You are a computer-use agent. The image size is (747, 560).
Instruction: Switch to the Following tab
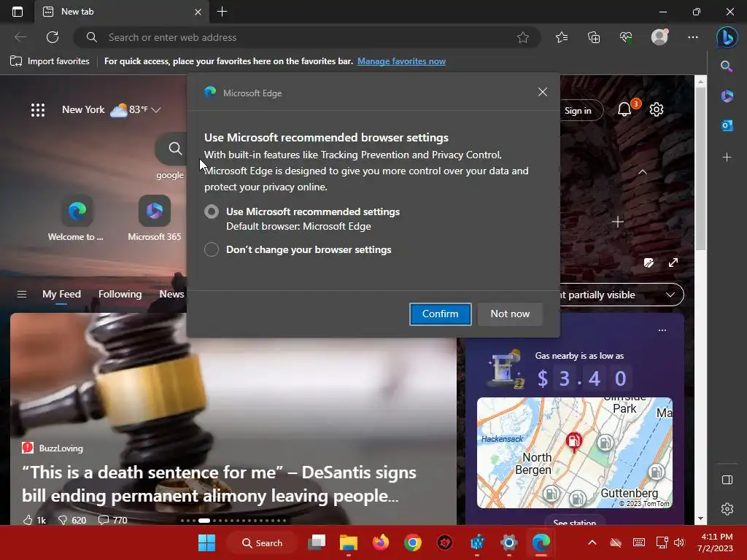120,295
